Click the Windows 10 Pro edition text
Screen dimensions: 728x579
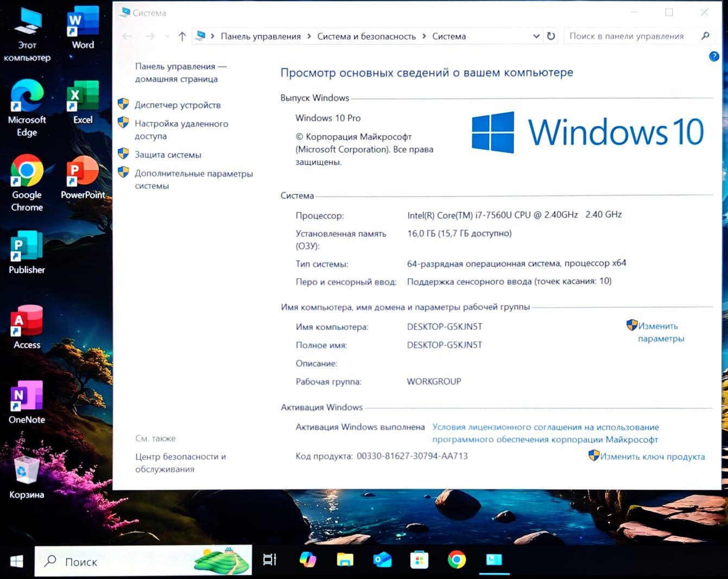[328, 118]
